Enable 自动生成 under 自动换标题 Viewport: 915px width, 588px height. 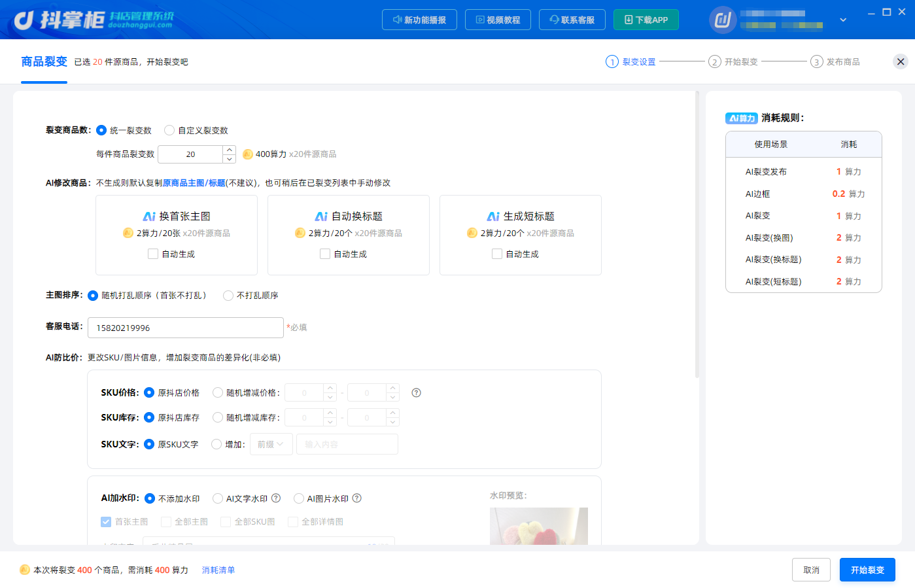[325, 254]
